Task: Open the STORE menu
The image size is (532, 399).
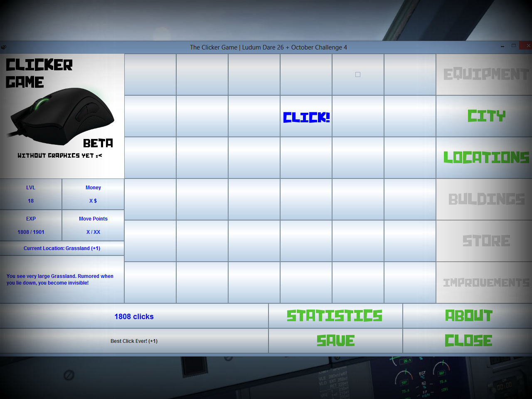Action: click(x=486, y=240)
